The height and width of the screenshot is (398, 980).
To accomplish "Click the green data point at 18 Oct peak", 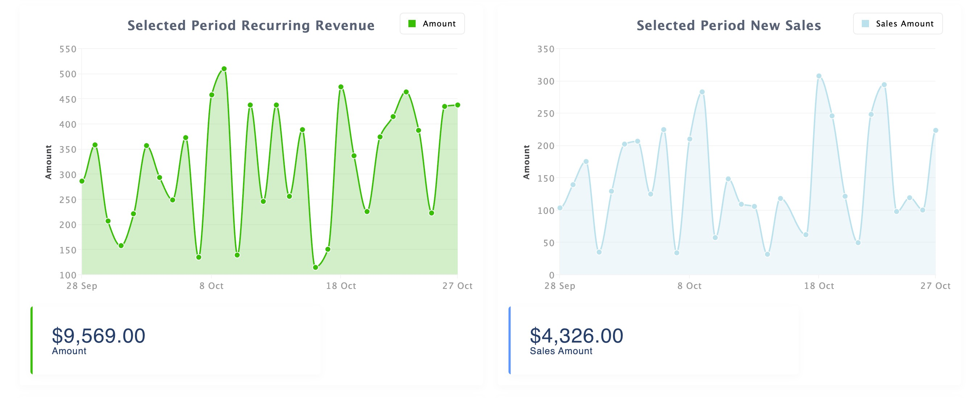I will click(x=341, y=87).
